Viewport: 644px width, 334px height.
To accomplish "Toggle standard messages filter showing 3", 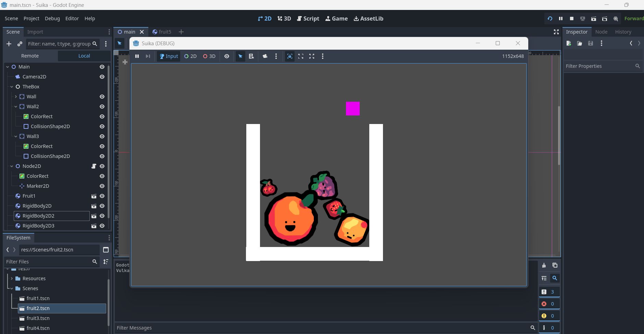I will coord(549,292).
